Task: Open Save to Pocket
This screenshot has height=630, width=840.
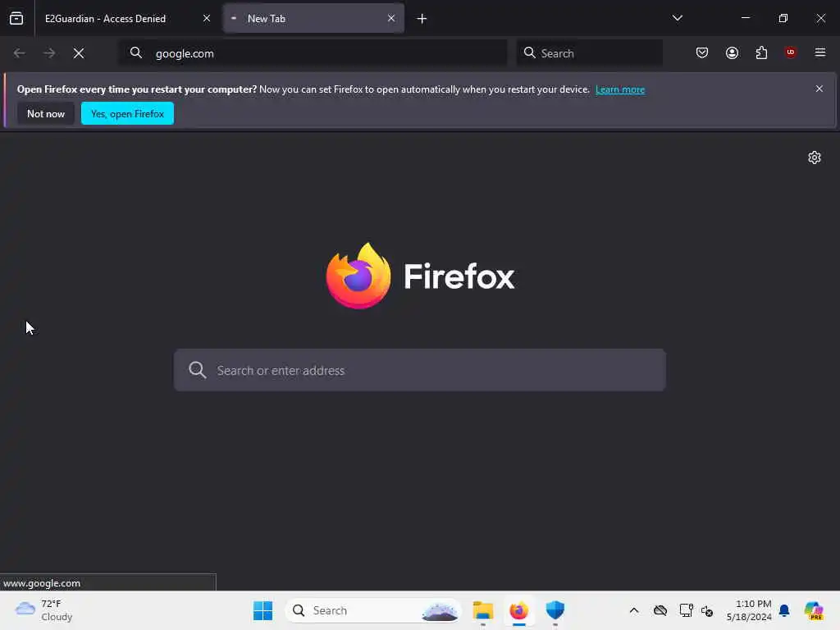Action: pos(702,52)
